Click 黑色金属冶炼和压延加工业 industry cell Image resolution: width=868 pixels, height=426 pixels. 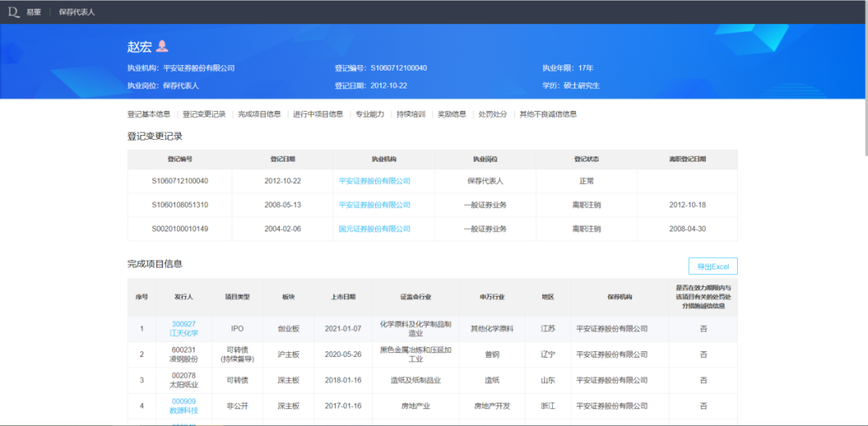[x=416, y=354]
